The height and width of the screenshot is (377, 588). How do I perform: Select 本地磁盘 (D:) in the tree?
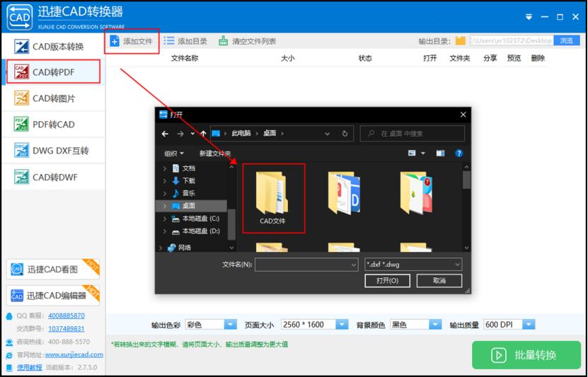(201, 231)
